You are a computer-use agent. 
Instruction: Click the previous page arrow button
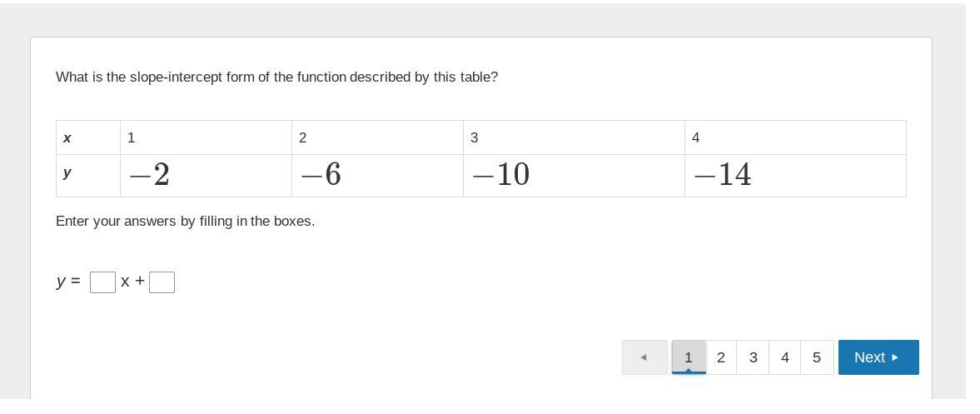pyautogui.click(x=644, y=357)
